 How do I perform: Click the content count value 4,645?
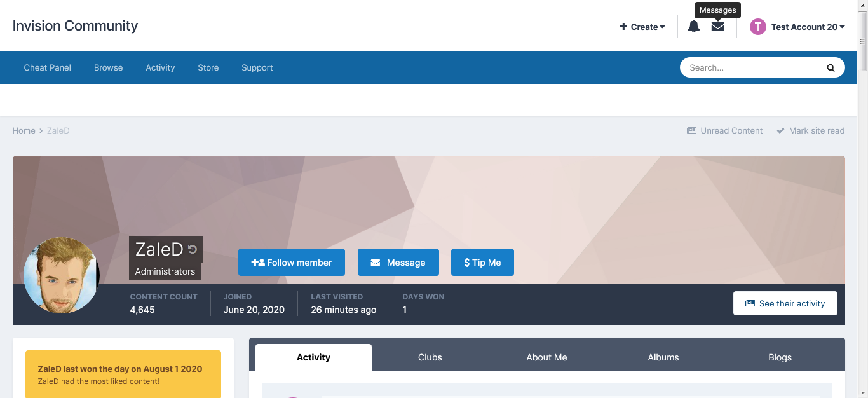click(142, 310)
